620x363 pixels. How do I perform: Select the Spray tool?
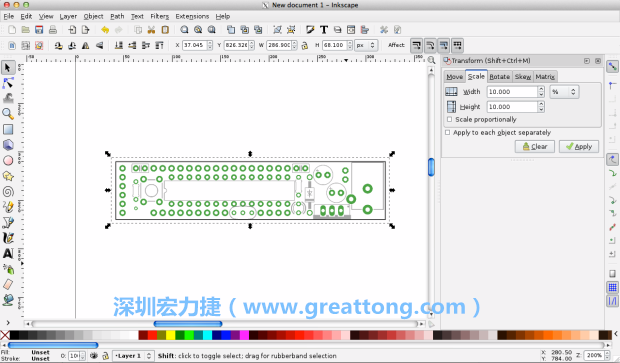8,269
